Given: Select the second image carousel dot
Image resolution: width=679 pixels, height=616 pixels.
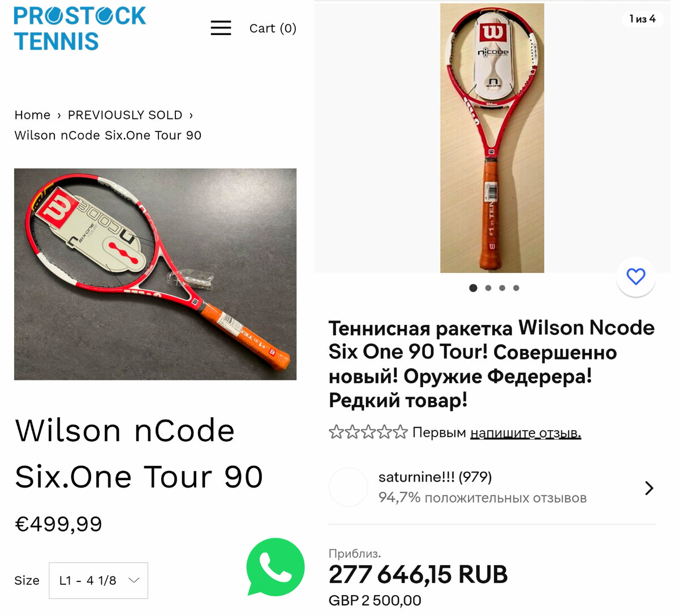Looking at the screenshot, I should click(x=488, y=288).
